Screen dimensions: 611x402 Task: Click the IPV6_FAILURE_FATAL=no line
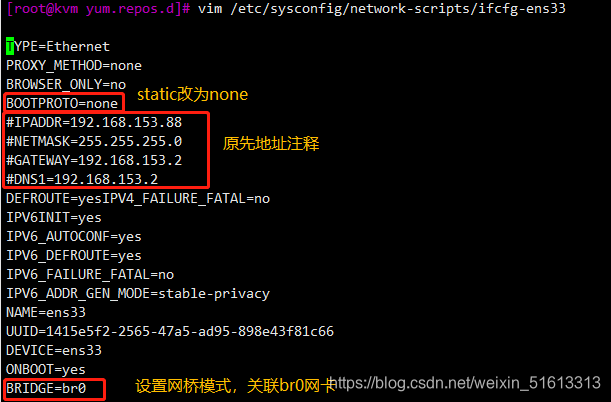tap(90, 275)
